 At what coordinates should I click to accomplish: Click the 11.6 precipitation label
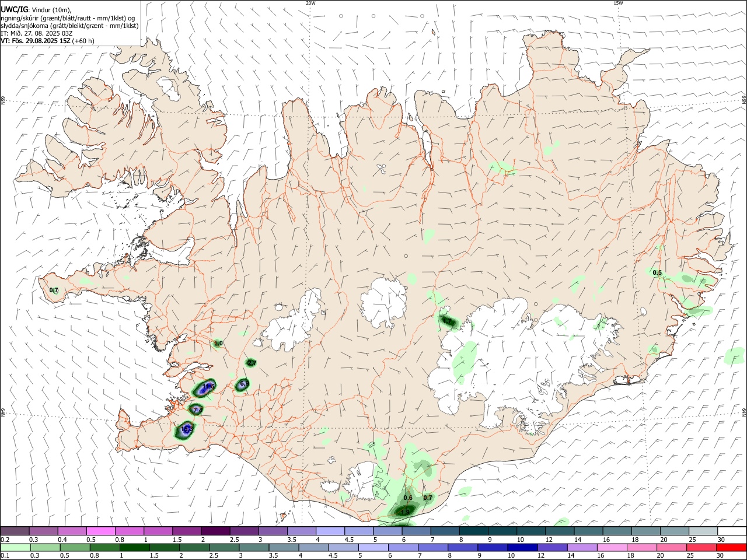pyautogui.click(x=209, y=387)
